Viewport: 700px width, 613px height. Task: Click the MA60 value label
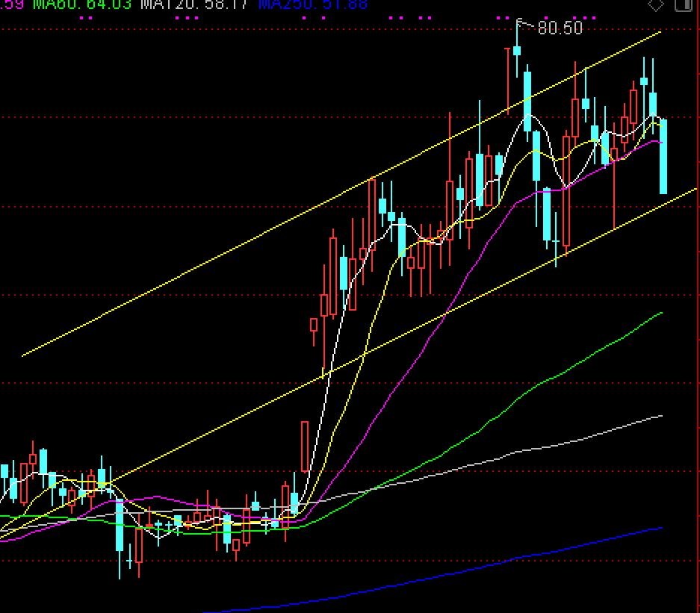pyautogui.click(x=82, y=4)
